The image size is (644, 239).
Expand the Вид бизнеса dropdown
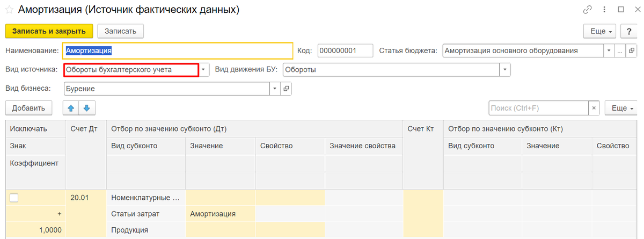point(275,89)
